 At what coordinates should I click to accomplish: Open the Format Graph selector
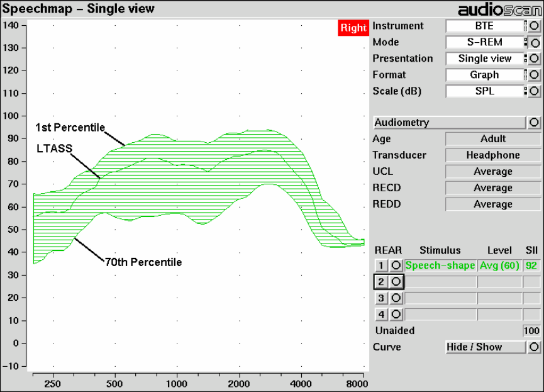tap(485, 75)
